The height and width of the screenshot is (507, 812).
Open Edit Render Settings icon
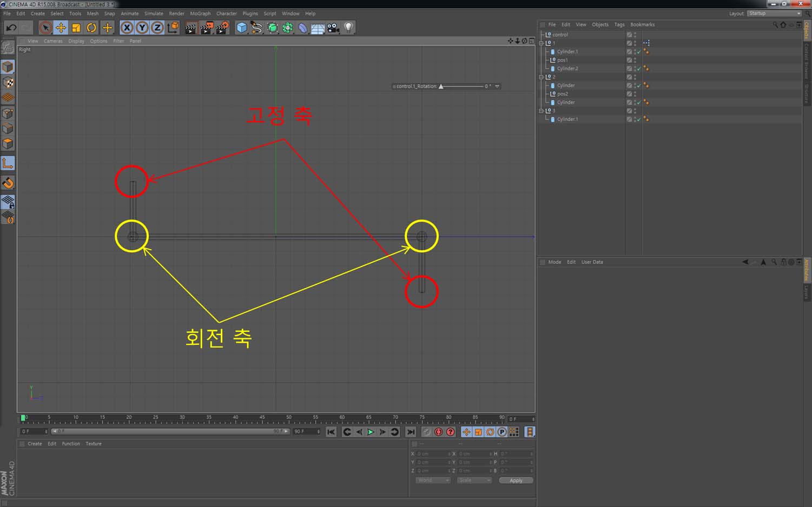[222, 28]
